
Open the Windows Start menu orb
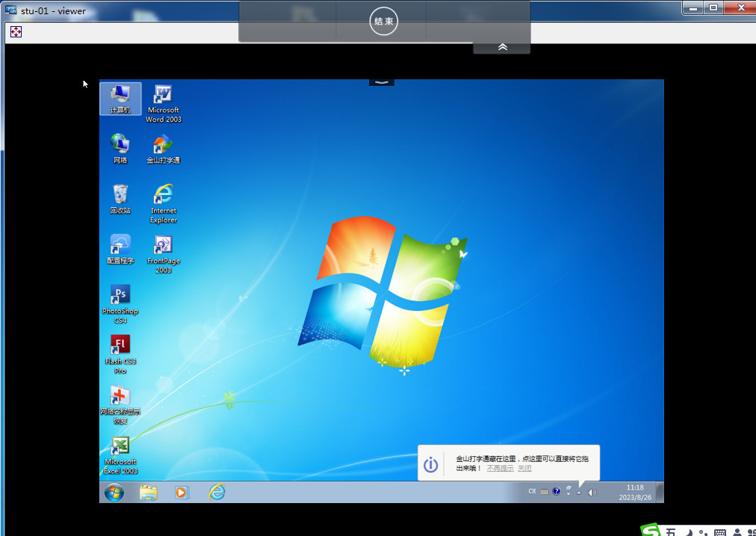coord(114,492)
